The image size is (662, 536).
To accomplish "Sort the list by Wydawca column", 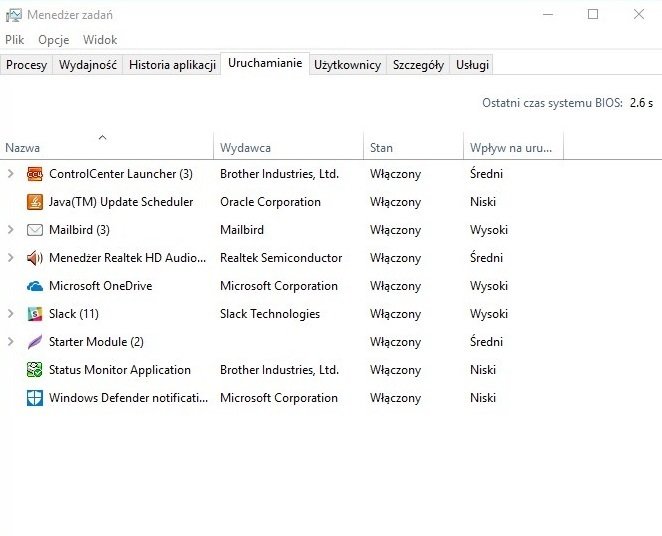I will (245, 148).
